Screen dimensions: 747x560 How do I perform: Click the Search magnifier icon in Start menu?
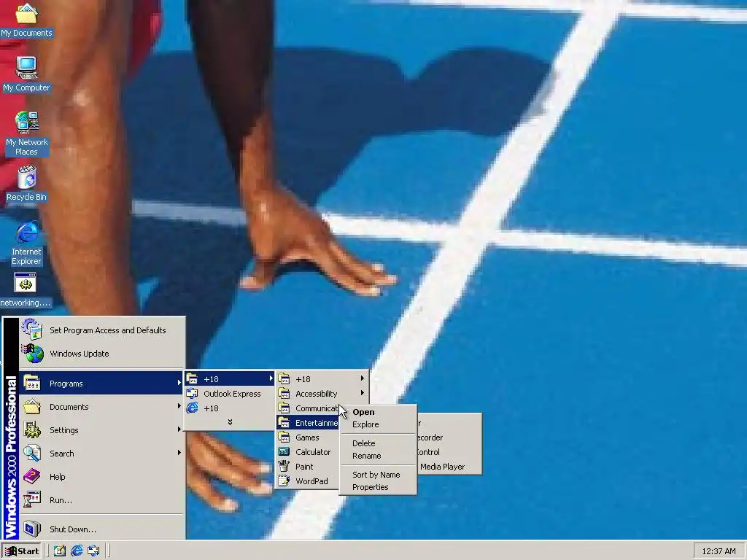pyautogui.click(x=32, y=453)
